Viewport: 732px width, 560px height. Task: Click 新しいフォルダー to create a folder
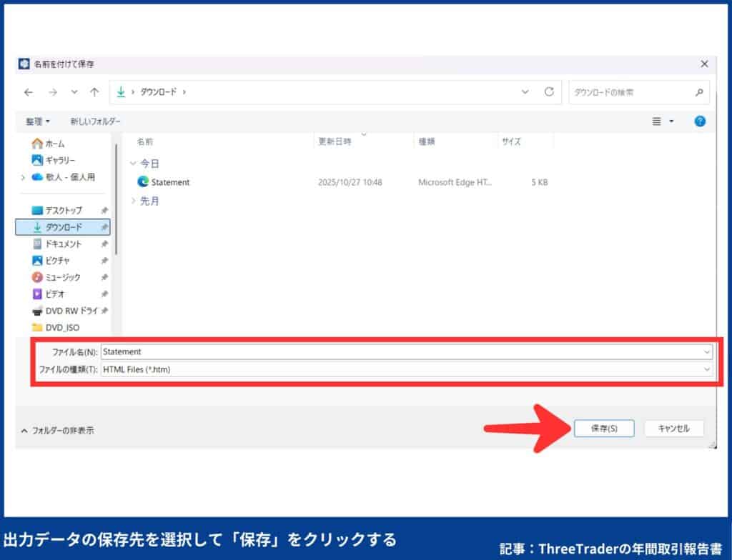pos(93,121)
